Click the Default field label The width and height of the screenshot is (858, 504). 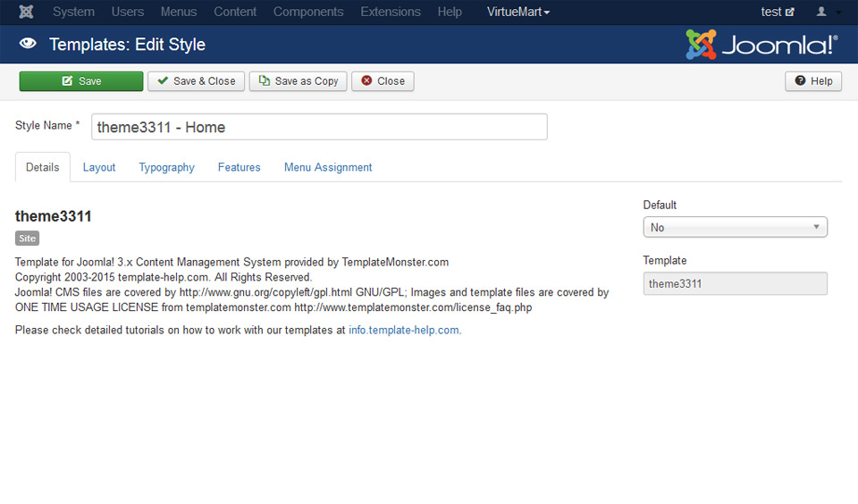click(x=660, y=205)
